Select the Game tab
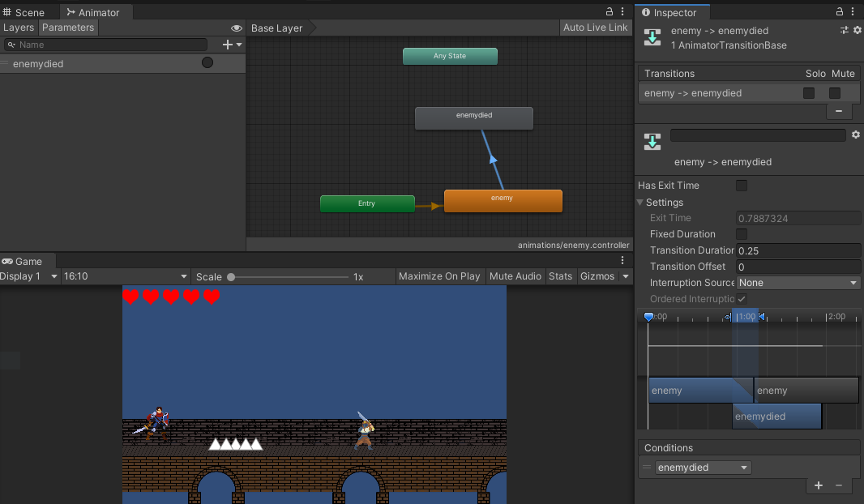 22,261
